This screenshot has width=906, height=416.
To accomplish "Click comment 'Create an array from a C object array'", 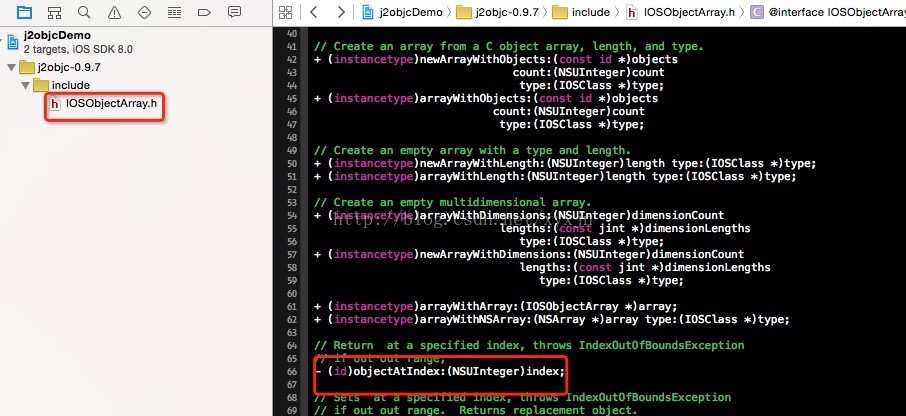I will 509,46.
